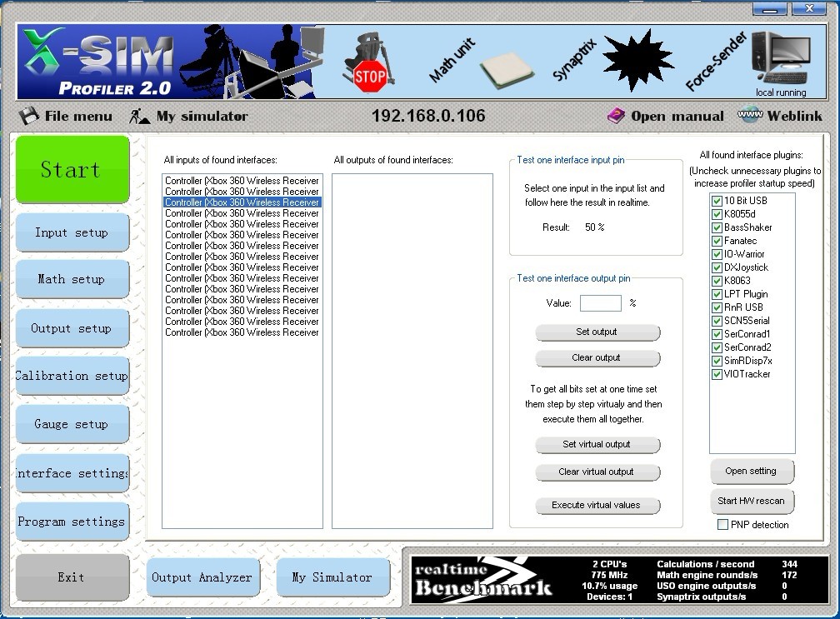Click the IP address 192.168.0.106
Viewport: 840px width, 619px height.
click(x=428, y=116)
